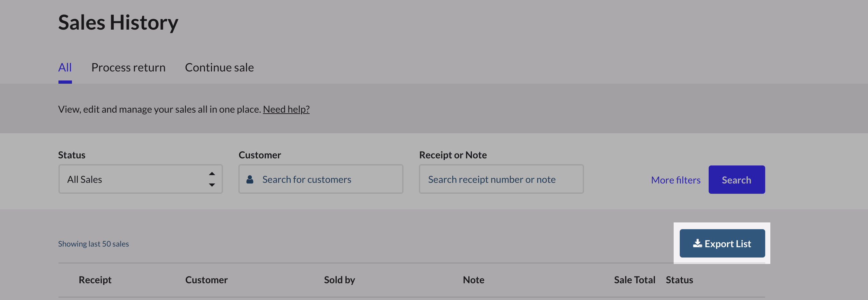868x300 pixels.
Task: Click the Showing last 50 sales text
Action: pos(93,244)
